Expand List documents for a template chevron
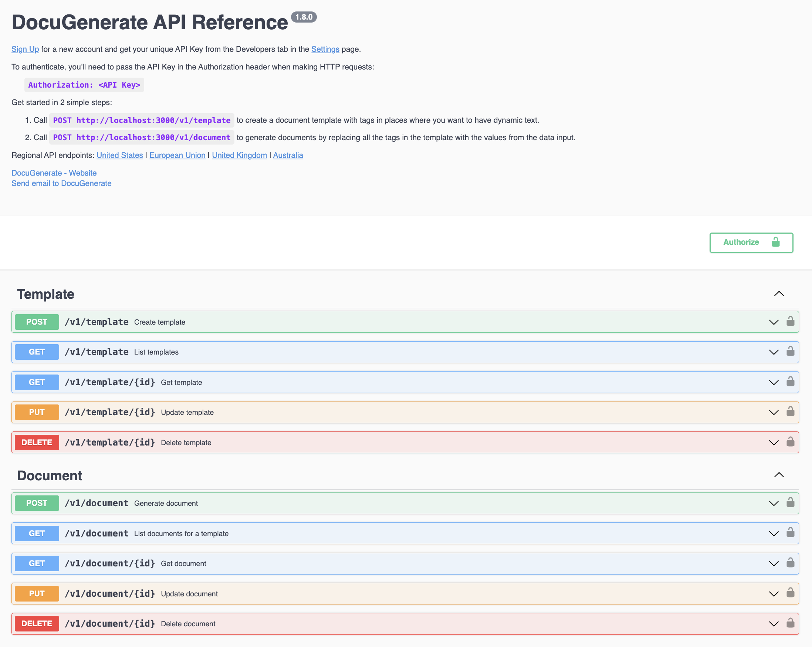Image resolution: width=812 pixels, height=647 pixels. click(774, 533)
